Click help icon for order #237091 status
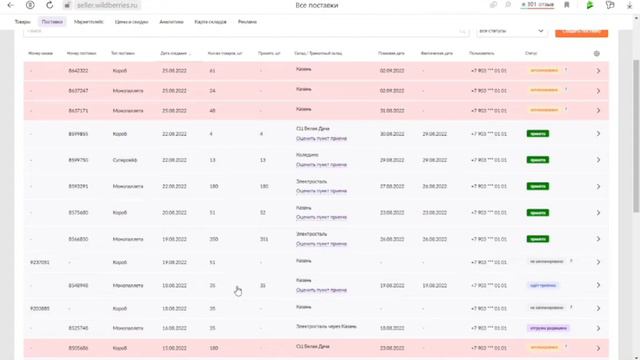The image size is (640, 360). click(x=571, y=261)
